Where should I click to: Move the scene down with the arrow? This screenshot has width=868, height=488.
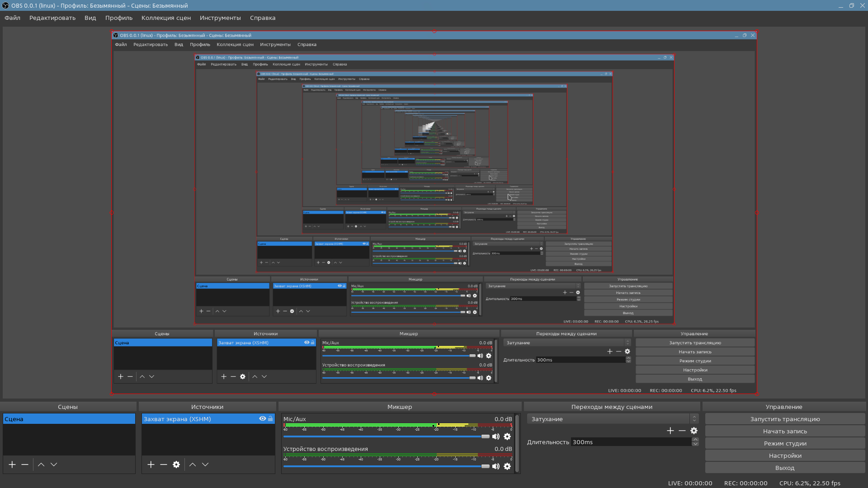54,465
